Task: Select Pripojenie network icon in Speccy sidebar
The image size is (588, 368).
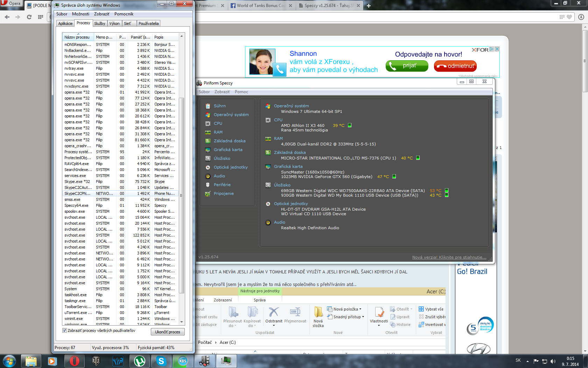Action: (x=208, y=193)
